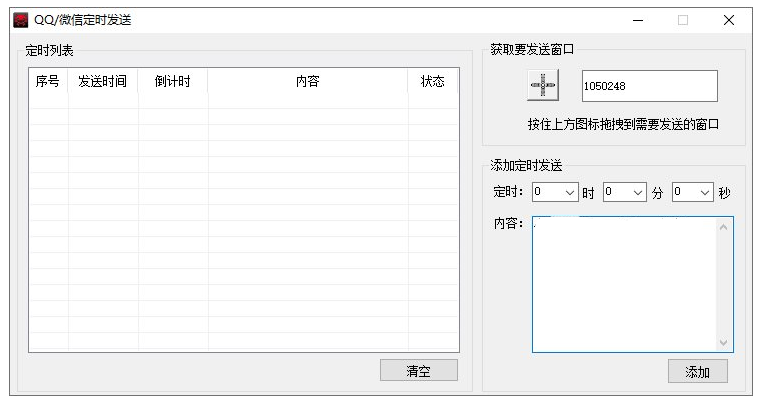The width and height of the screenshot is (757, 404).
Task: Click the 添加 button
Action: (x=697, y=372)
